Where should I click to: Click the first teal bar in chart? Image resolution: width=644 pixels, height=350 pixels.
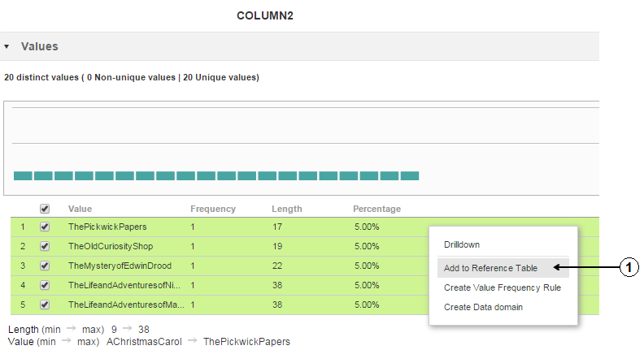click(23, 175)
